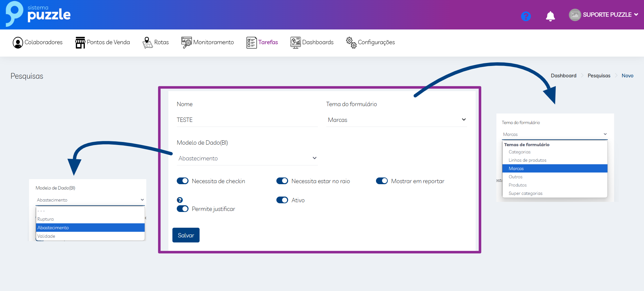Open the Monitoramento icon
The width and height of the screenshot is (644, 291).
186,43
